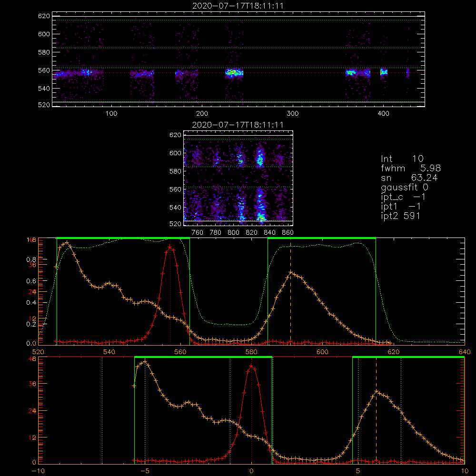Image resolution: width=476 pixels, height=476 pixels.
Task: Click y-axis label 580 on the middle image
Action: pyautogui.click(x=176, y=171)
